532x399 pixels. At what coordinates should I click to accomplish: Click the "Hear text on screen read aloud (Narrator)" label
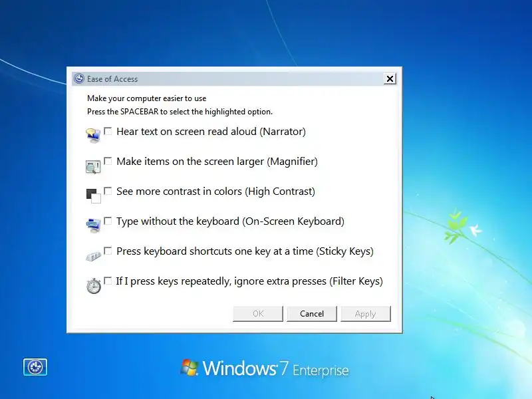[x=211, y=132]
